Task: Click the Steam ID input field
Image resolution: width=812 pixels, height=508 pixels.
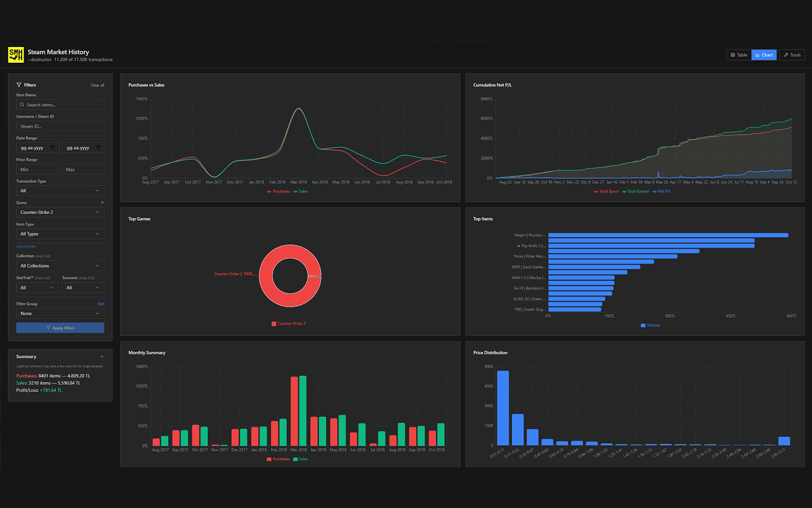Action: pyautogui.click(x=60, y=126)
